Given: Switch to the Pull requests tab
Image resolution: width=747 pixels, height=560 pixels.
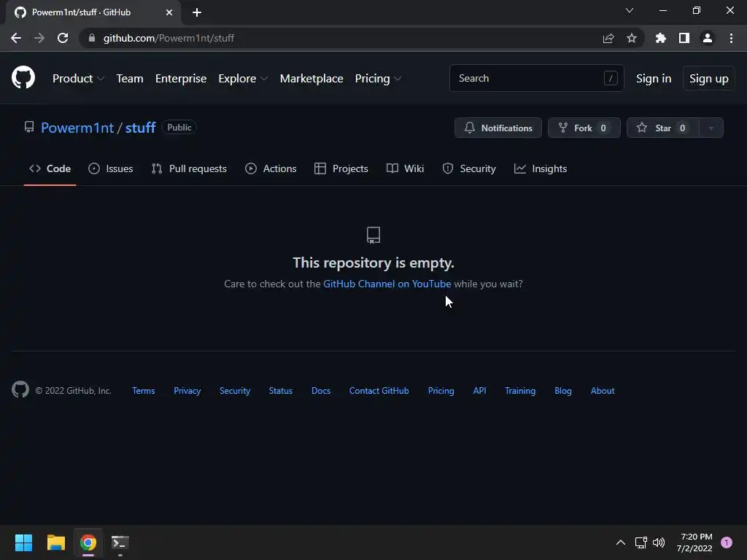Looking at the screenshot, I should (189, 168).
